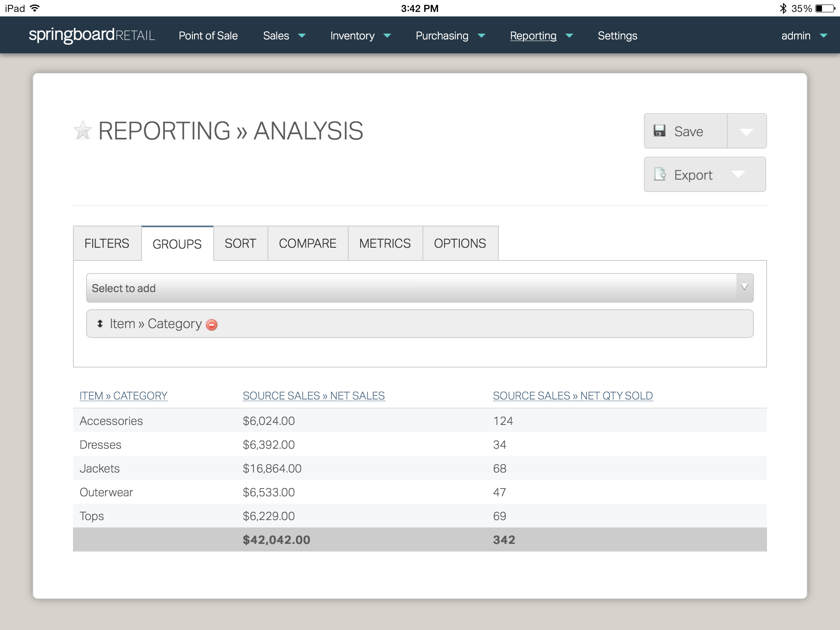Click the floppy disk Save icon
This screenshot has width=840, height=630.
660,131
